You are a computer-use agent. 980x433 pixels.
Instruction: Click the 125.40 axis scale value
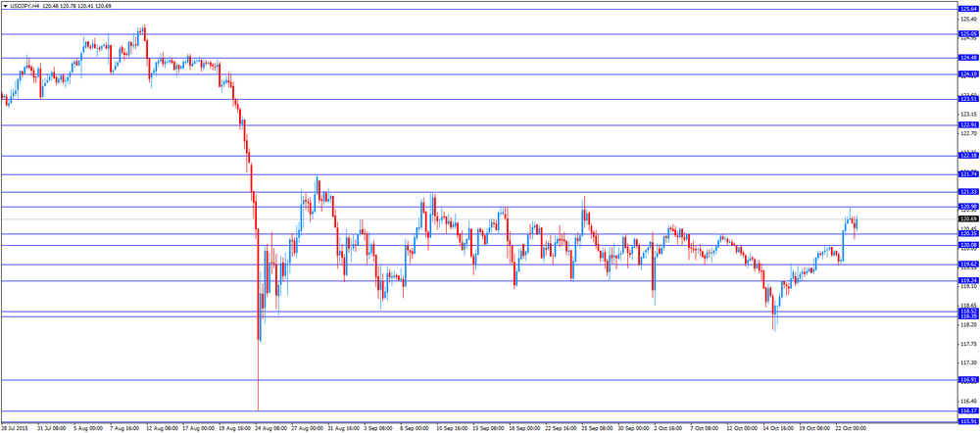(969, 20)
